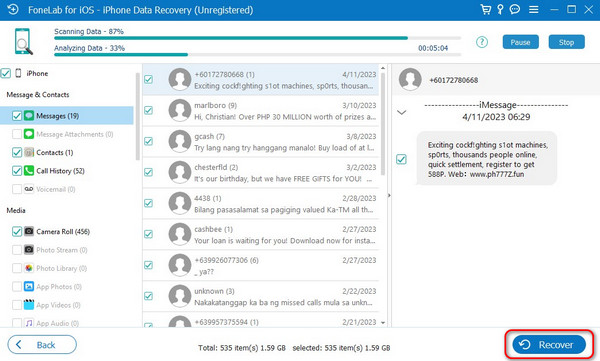Click the sidebar vertical scrollbar
Image resolution: width=600 pixels, height=361 pixels.
pos(138,116)
